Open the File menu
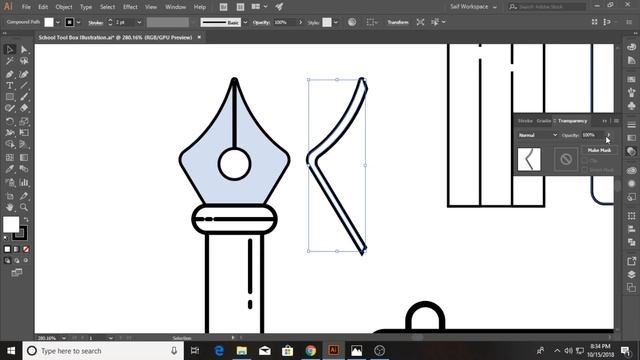Screen dimensions: 640x360 pyautogui.click(x=26, y=7)
